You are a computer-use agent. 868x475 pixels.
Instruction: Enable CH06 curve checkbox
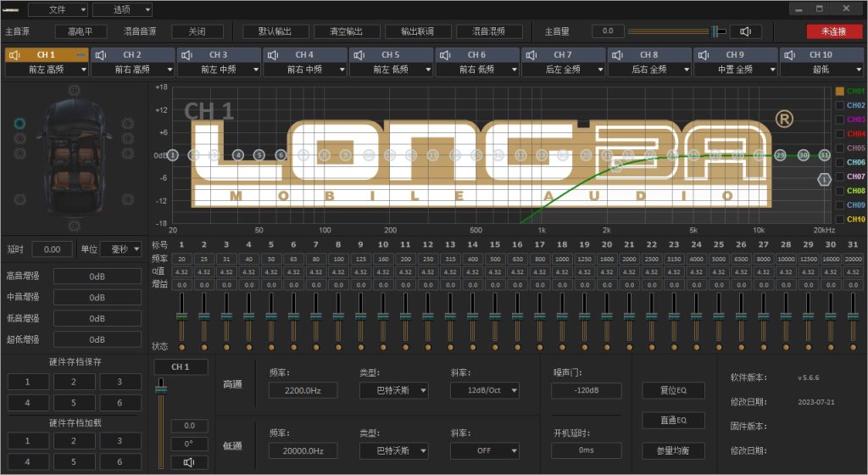pyautogui.click(x=840, y=162)
